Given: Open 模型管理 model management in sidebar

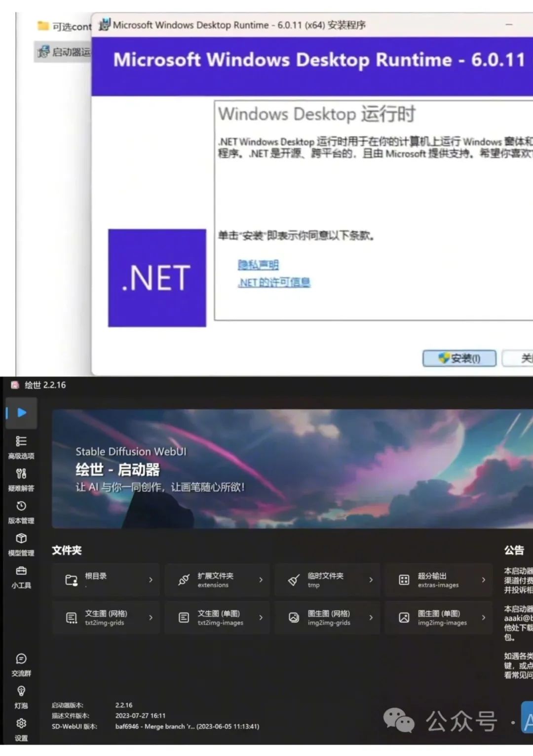Looking at the screenshot, I should click(21, 545).
